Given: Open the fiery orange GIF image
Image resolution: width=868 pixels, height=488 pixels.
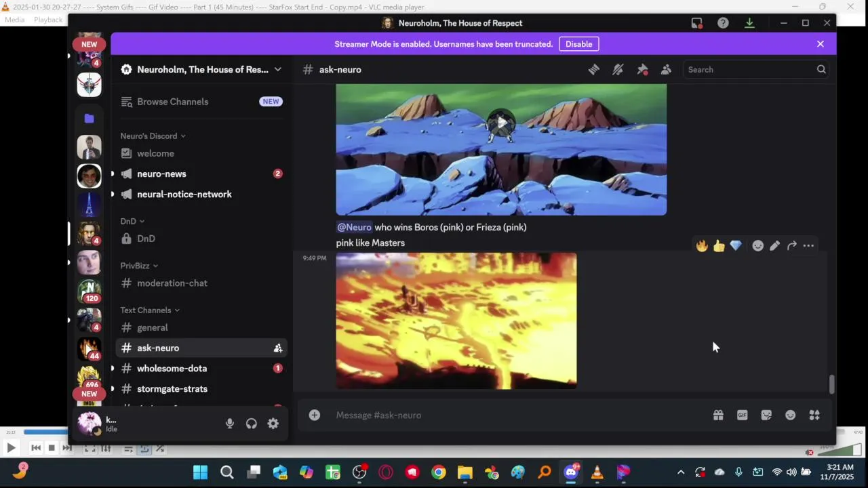Looking at the screenshot, I should click(456, 321).
